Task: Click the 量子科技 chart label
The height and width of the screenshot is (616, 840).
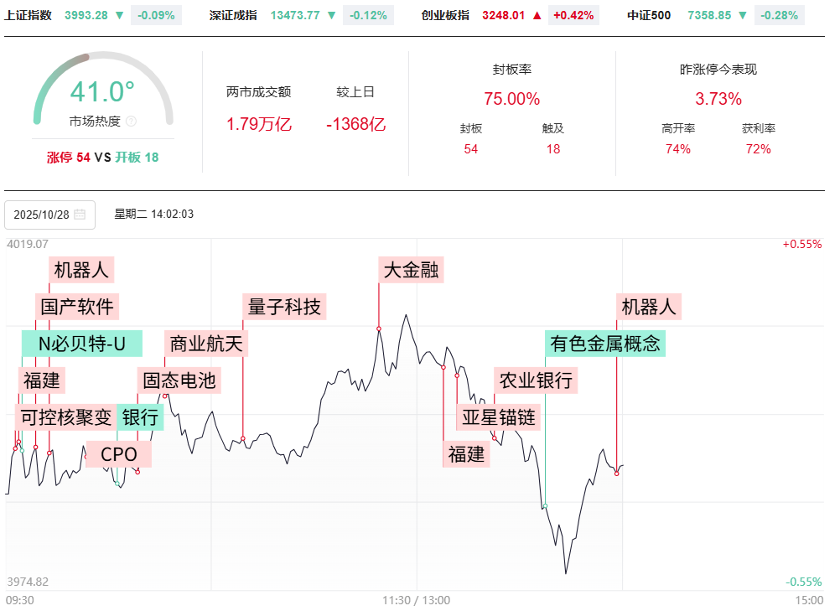Action: (x=284, y=306)
